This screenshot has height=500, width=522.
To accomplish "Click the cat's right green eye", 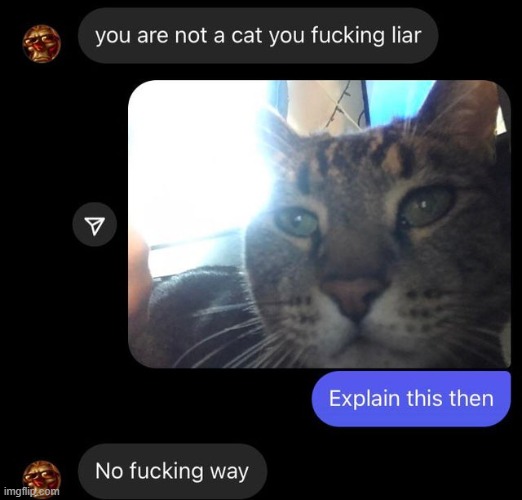I will (427, 207).
